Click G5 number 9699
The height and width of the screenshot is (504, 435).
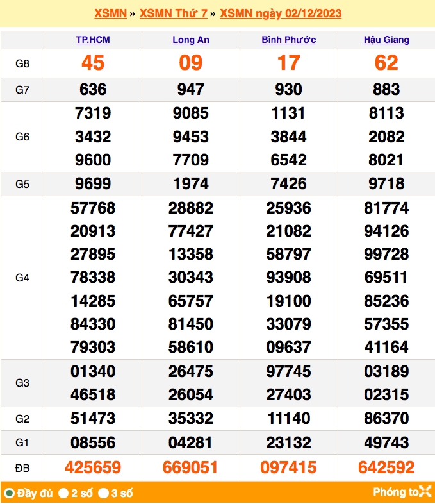[x=93, y=184]
